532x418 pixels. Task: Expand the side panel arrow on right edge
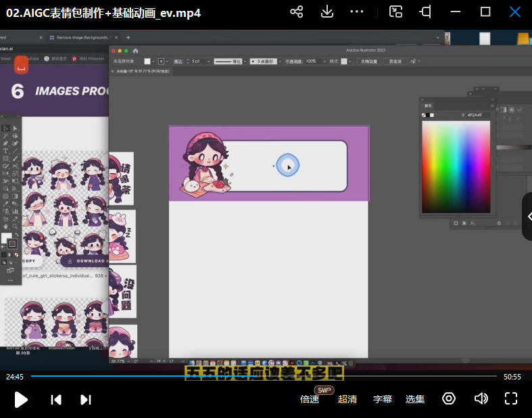pyautogui.click(x=528, y=216)
